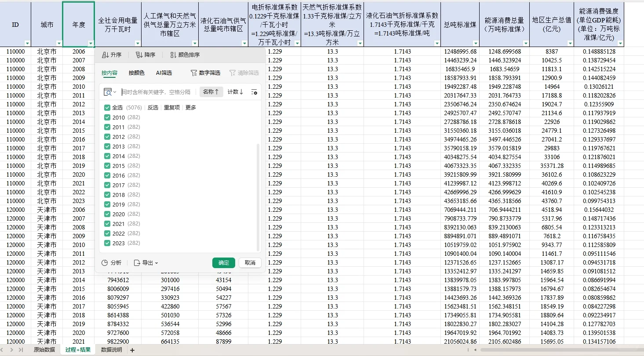
Task: Click the + icon to add new sheet
Action: pyautogui.click(x=132, y=350)
